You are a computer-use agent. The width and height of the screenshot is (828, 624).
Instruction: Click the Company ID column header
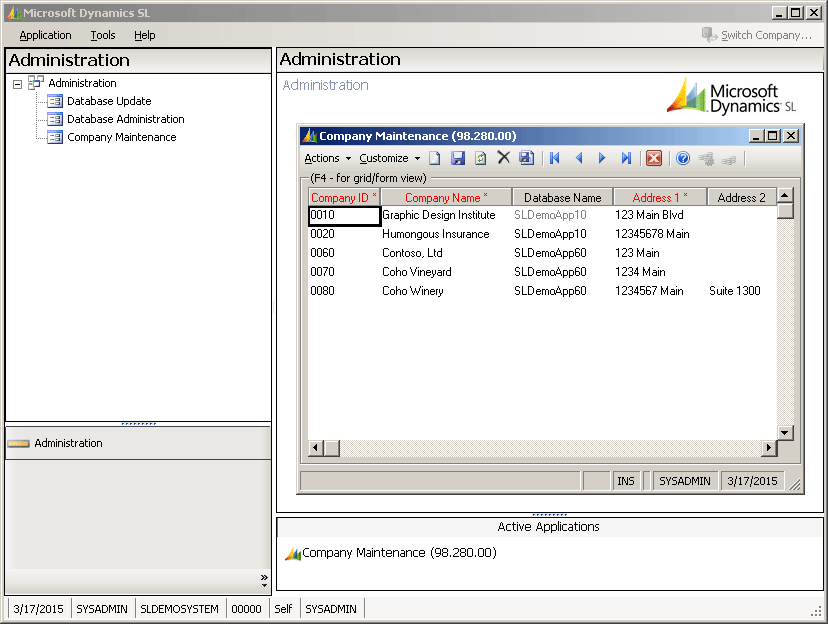[x=344, y=197]
